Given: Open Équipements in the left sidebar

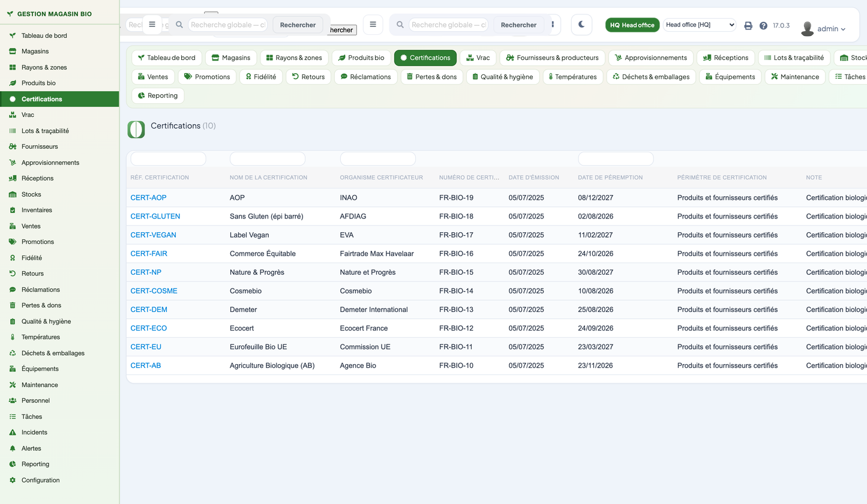Looking at the screenshot, I should (59, 369).
